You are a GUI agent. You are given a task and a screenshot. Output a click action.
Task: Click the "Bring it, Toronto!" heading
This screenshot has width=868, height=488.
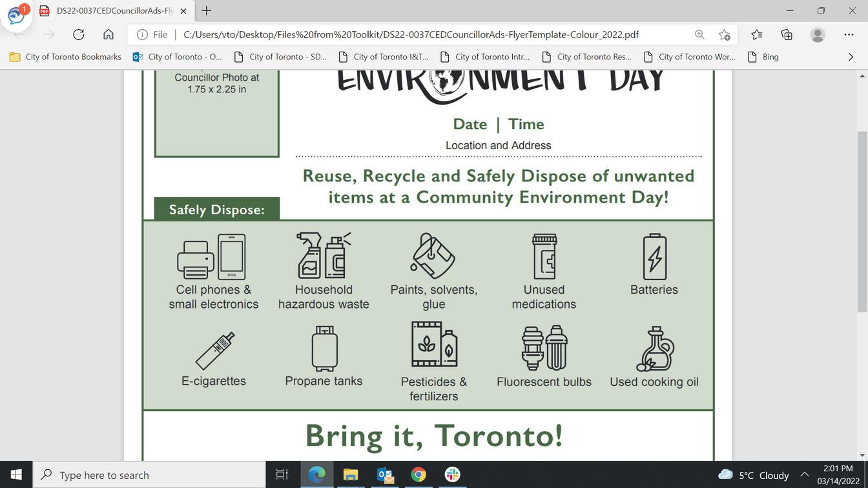434,435
